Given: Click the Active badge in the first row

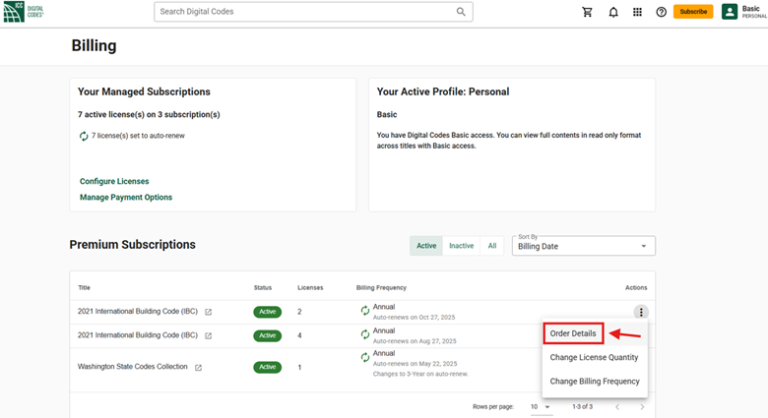Looking at the screenshot, I should (x=267, y=312).
